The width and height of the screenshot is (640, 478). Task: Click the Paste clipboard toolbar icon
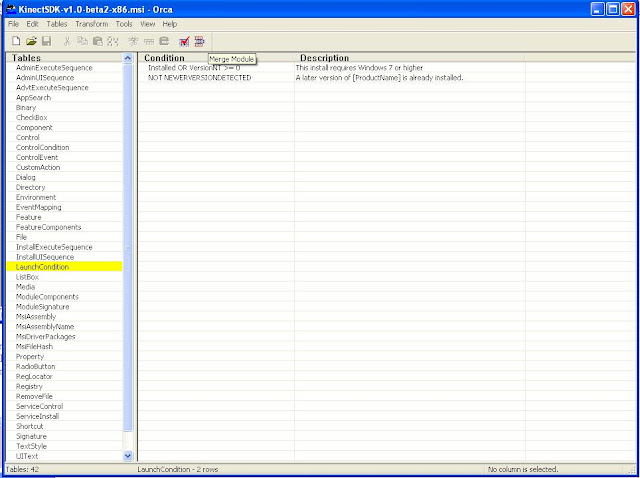(97, 41)
